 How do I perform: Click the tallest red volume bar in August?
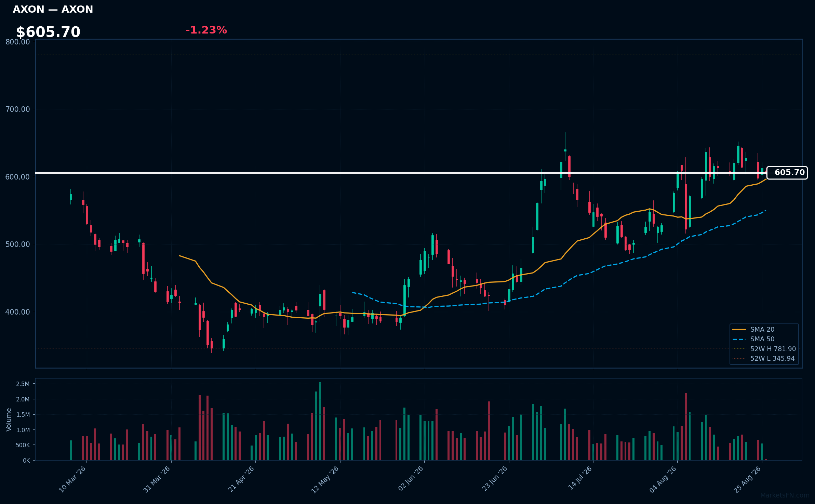pyautogui.click(x=686, y=426)
